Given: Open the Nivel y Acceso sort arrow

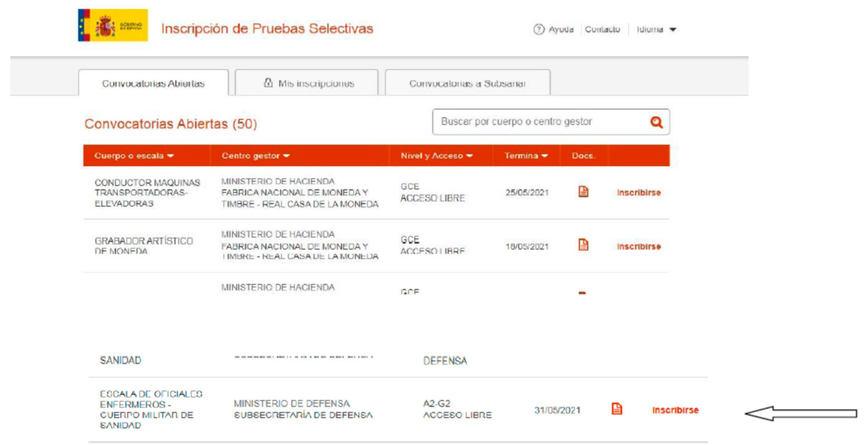Looking at the screenshot, I should pyautogui.click(x=470, y=155).
